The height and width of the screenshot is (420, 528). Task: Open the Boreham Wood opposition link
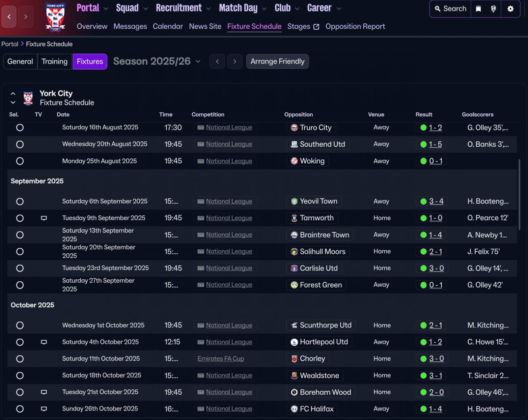click(325, 392)
